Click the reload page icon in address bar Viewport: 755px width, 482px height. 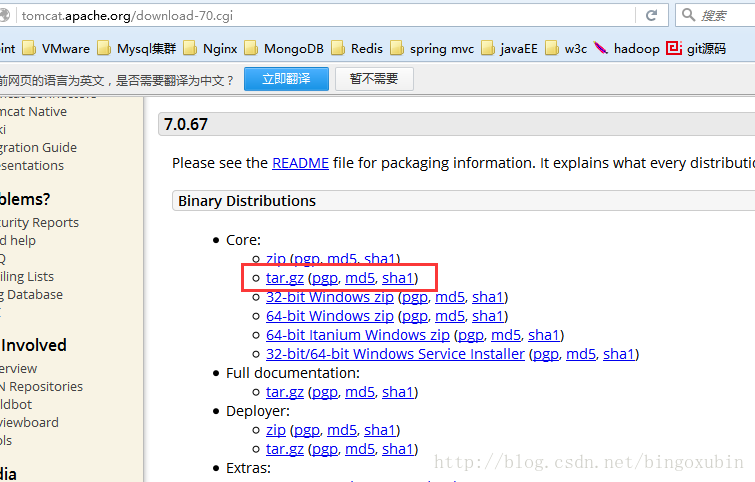[x=651, y=15]
